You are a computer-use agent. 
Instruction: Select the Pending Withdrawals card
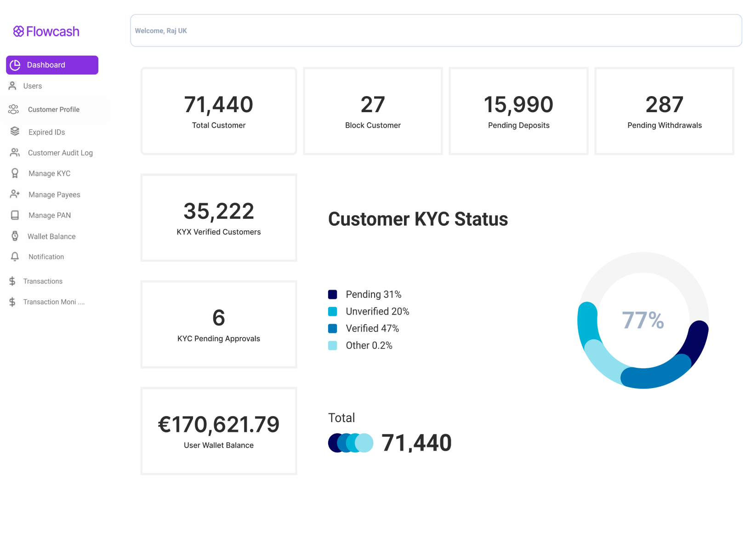click(x=664, y=111)
